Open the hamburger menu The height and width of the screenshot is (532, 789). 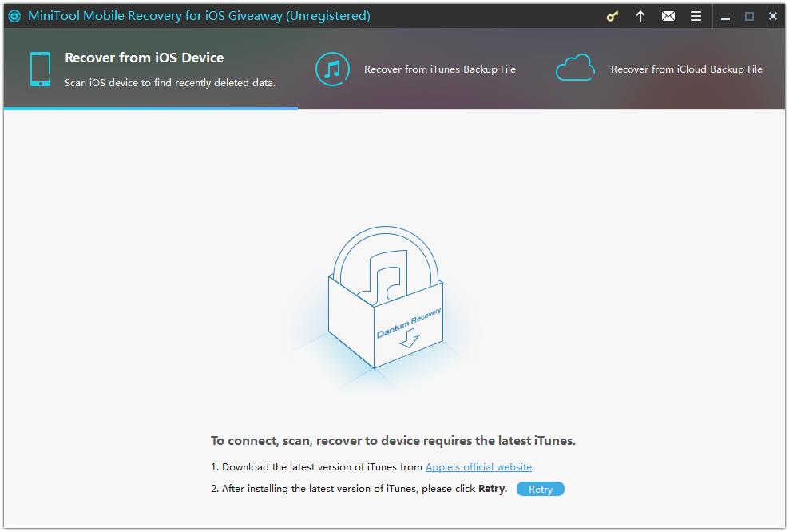696,16
